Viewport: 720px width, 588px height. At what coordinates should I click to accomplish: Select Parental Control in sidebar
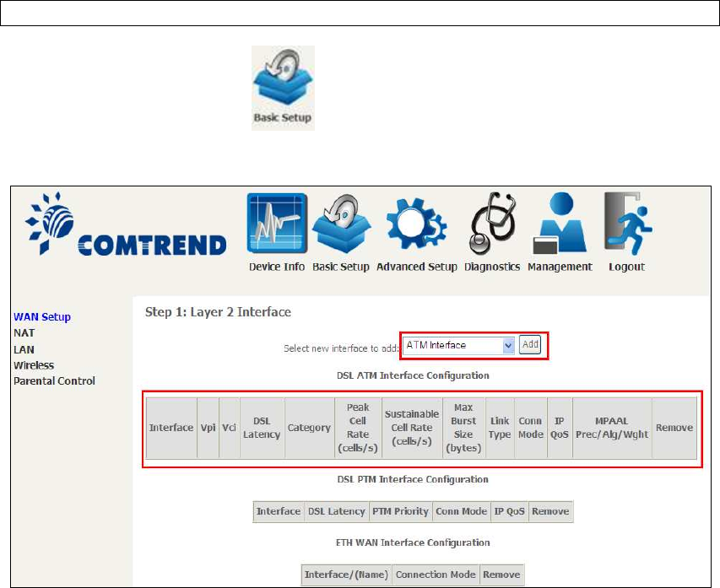coord(54,381)
